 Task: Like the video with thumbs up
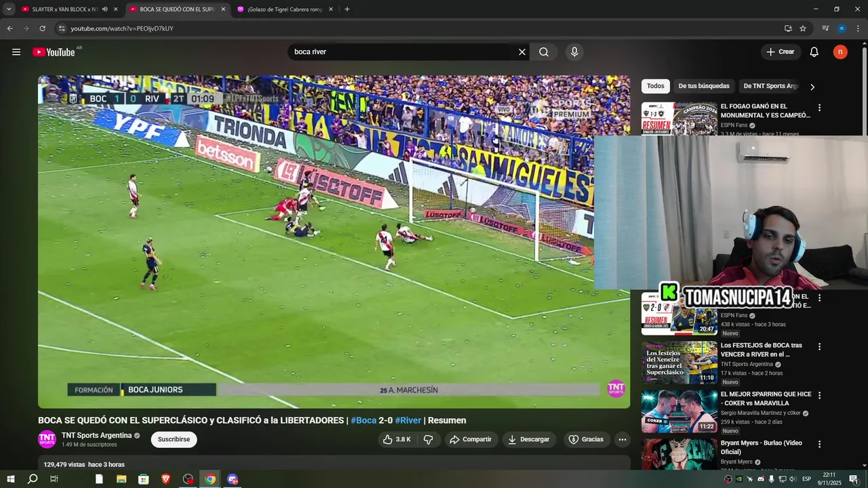click(397, 439)
